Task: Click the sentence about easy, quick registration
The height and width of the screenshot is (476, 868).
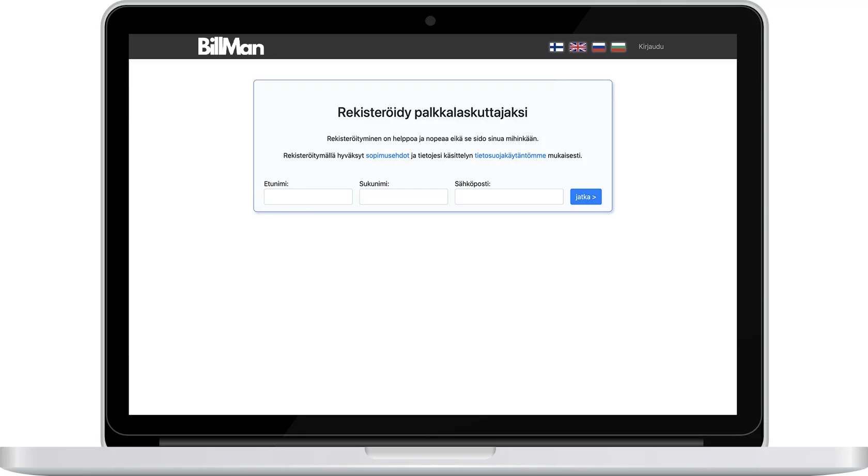Action: [432, 139]
